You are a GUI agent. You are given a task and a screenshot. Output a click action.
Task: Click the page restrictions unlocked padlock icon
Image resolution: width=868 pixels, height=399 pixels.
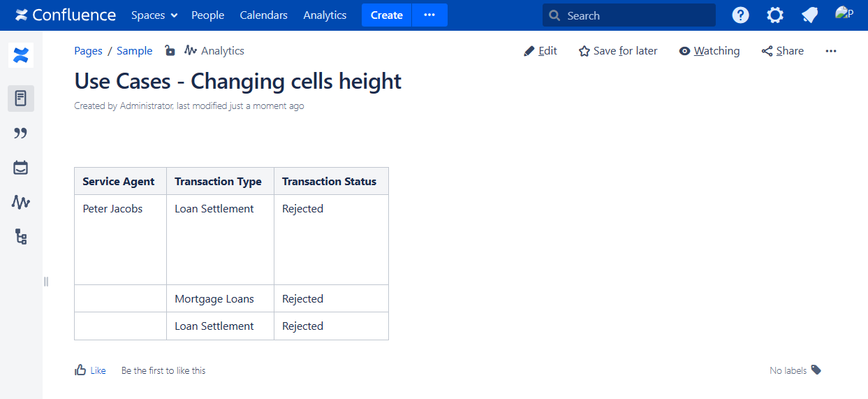pyautogui.click(x=170, y=50)
